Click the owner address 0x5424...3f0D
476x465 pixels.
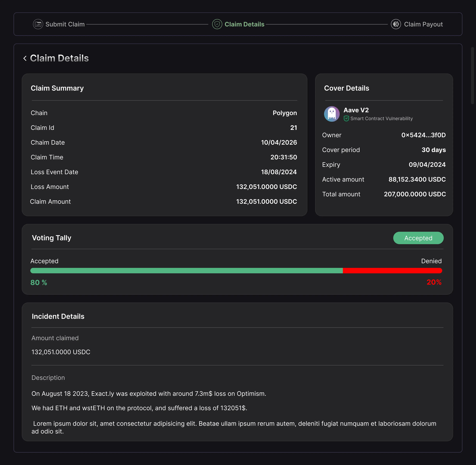coord(423,135)
